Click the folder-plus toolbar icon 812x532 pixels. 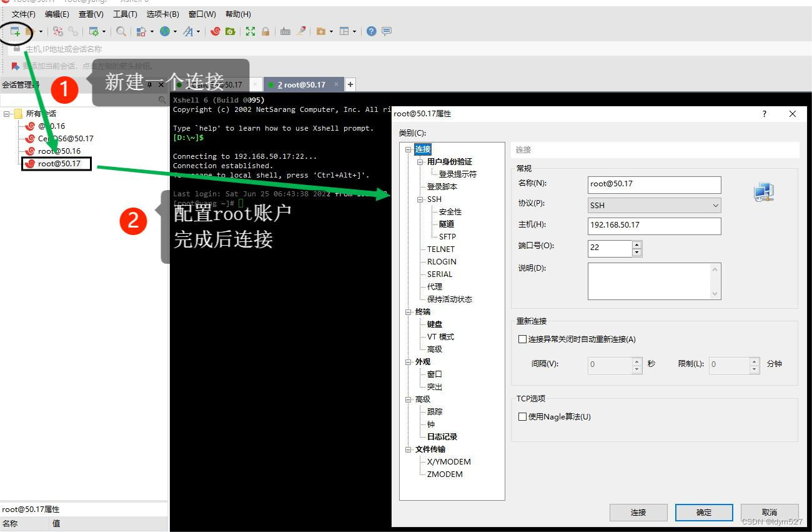(321, 31)
